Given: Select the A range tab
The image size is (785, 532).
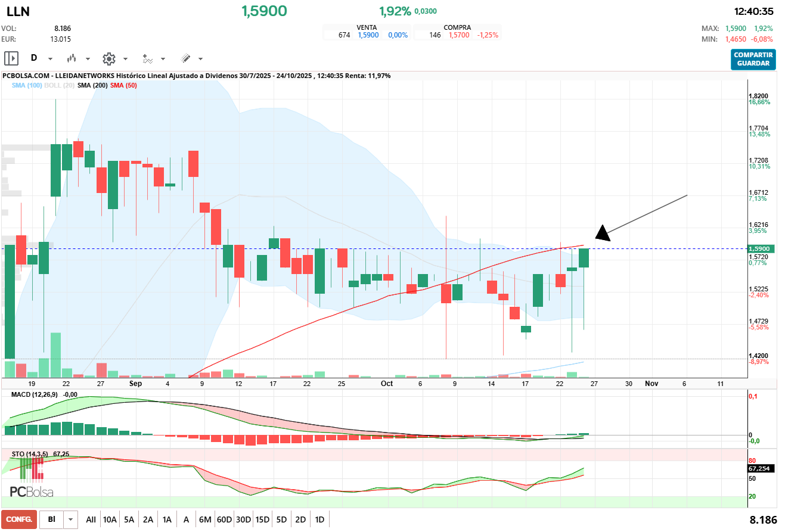Looking at the screenshot, I should tap(186, 519).
